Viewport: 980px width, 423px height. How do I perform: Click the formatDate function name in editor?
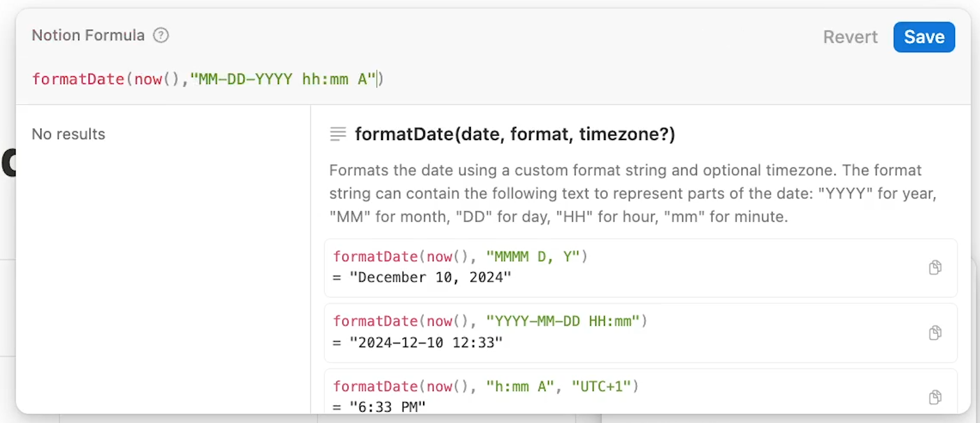tap(78, 79)
